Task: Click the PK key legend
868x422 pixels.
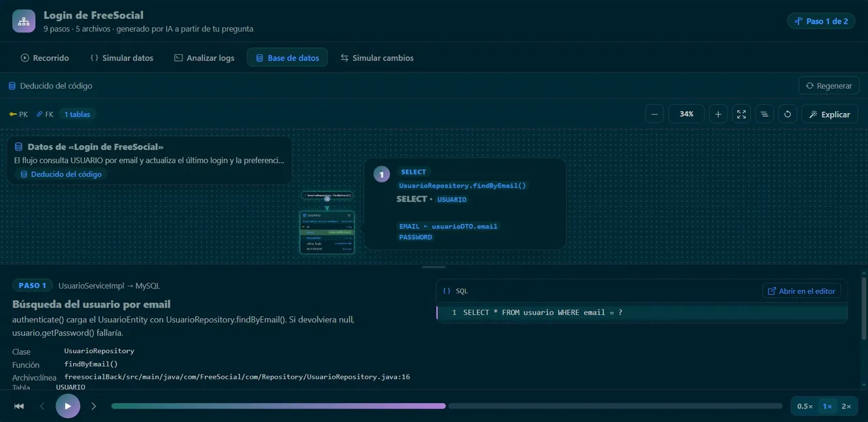Action: point(18,114)
